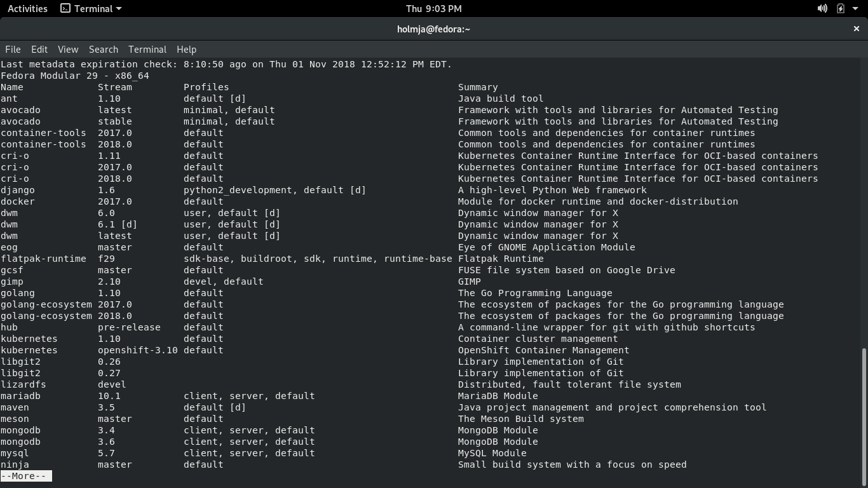The width and height of the screenshot is (868, 488).
Task: Click 'eog' module name
Action: pyautogui.click(x=9, y=247)
